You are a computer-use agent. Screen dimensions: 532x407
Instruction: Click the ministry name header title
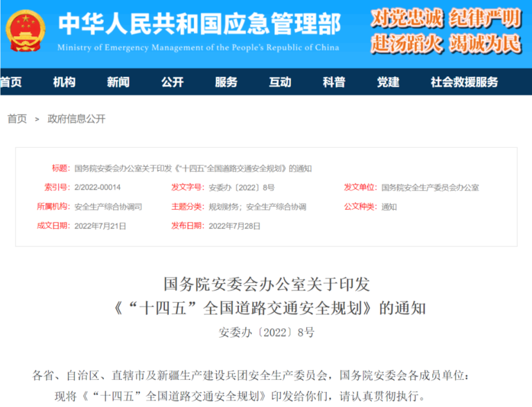(x=199, y=24)
